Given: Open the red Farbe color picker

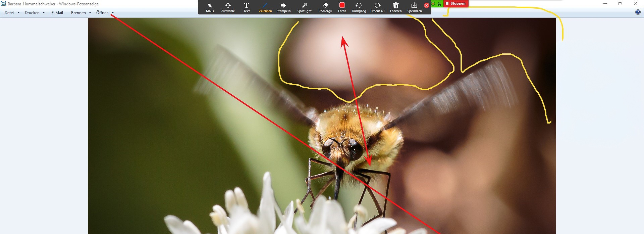Looking at the screenshot, I should (342, 7).
